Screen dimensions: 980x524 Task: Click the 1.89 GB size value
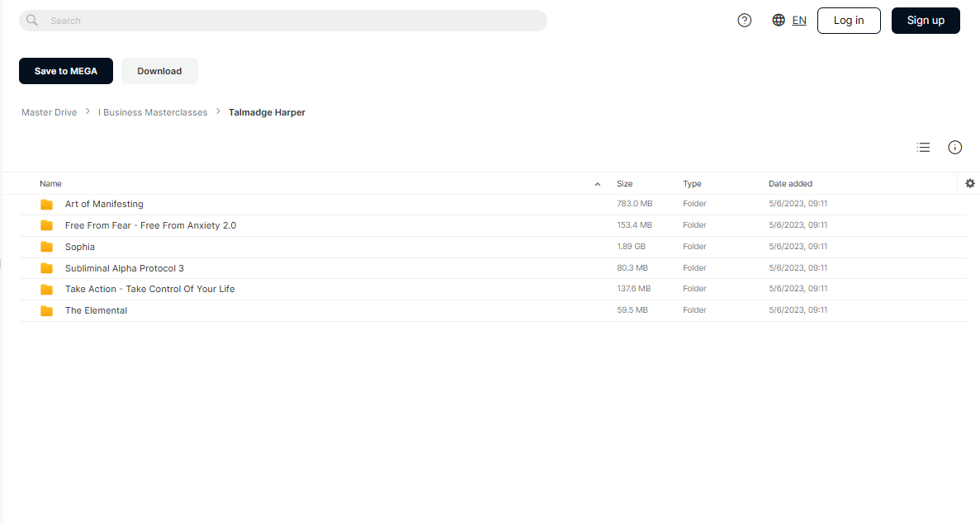point(632,246)
